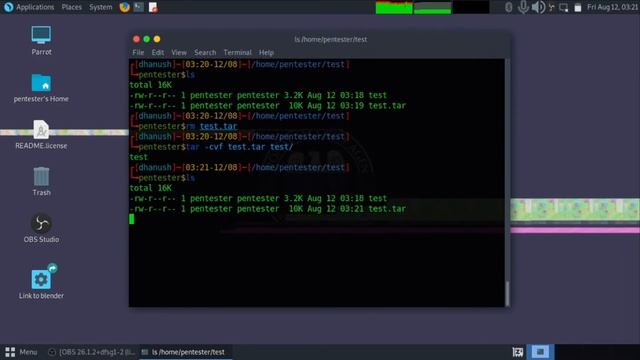The image size is (640, 360).
Task: Open the Link to blender shortcut
Action: 41,279
